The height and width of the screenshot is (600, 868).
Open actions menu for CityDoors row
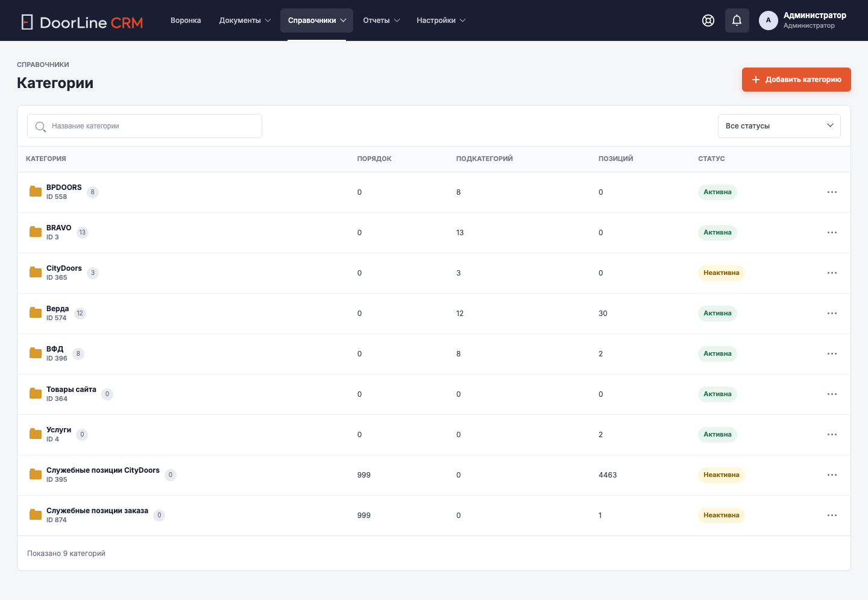point(832,273)
